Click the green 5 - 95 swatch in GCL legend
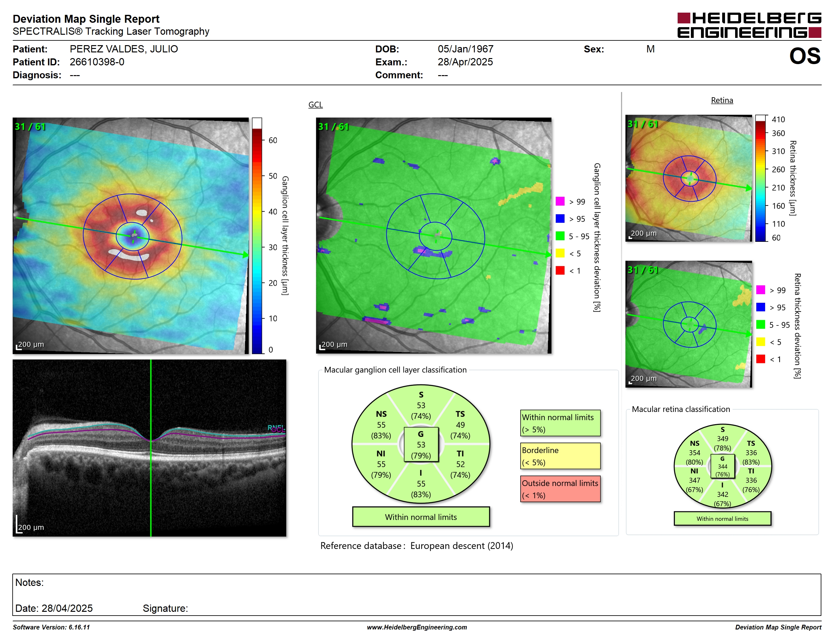Image resolution: width=834 pixels, height=644 pixels. pyautogui.click(x=560, y=236)
